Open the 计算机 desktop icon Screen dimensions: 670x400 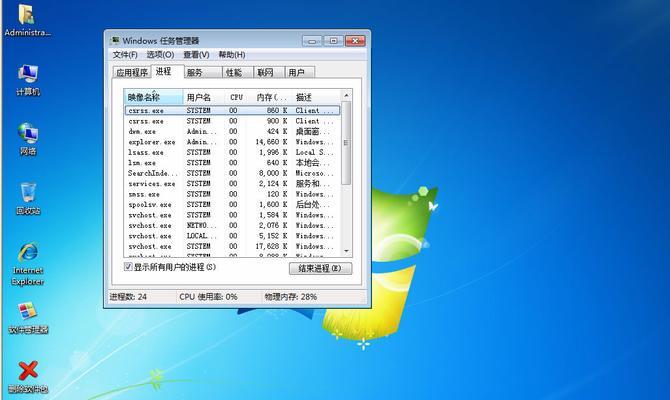point(28,80)
